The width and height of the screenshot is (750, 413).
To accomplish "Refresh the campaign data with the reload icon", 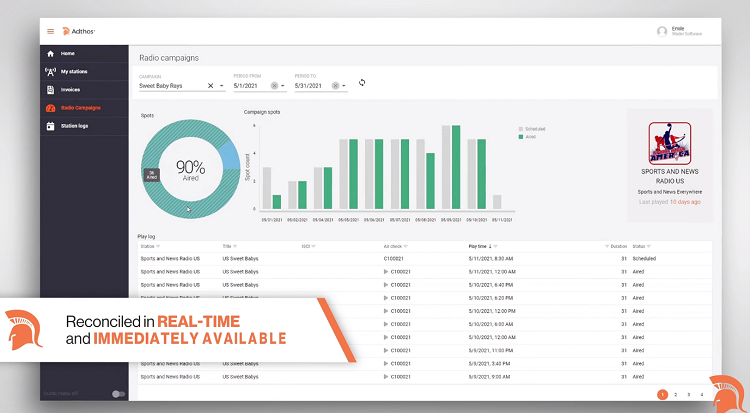I will coord(362,82).
